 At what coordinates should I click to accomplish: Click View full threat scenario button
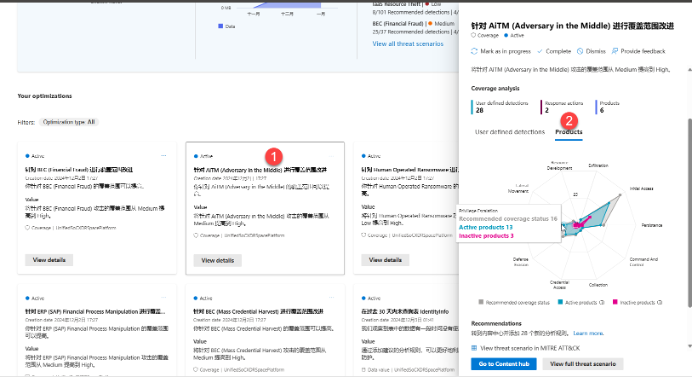point(583,364)
